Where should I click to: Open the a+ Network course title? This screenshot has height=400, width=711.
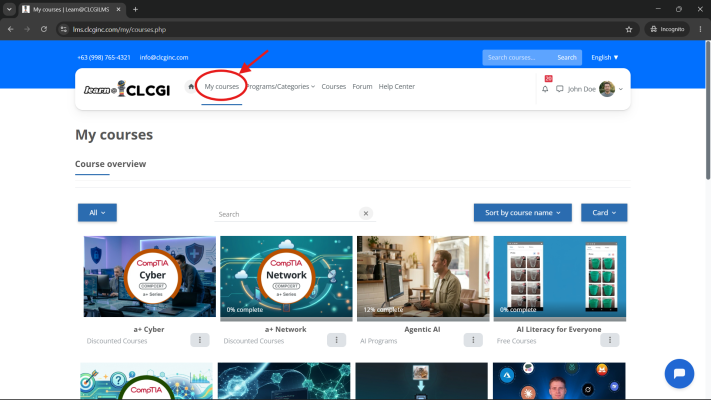(x=285, y=329)
